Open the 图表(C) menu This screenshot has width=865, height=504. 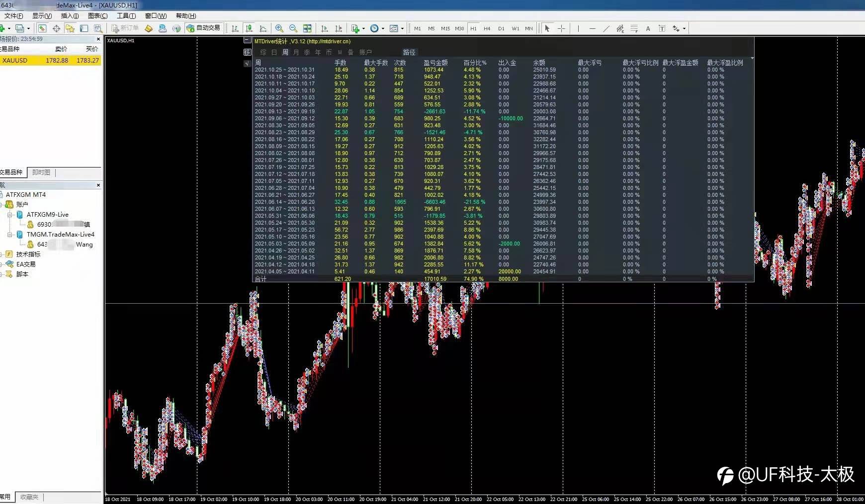(97, 16)
